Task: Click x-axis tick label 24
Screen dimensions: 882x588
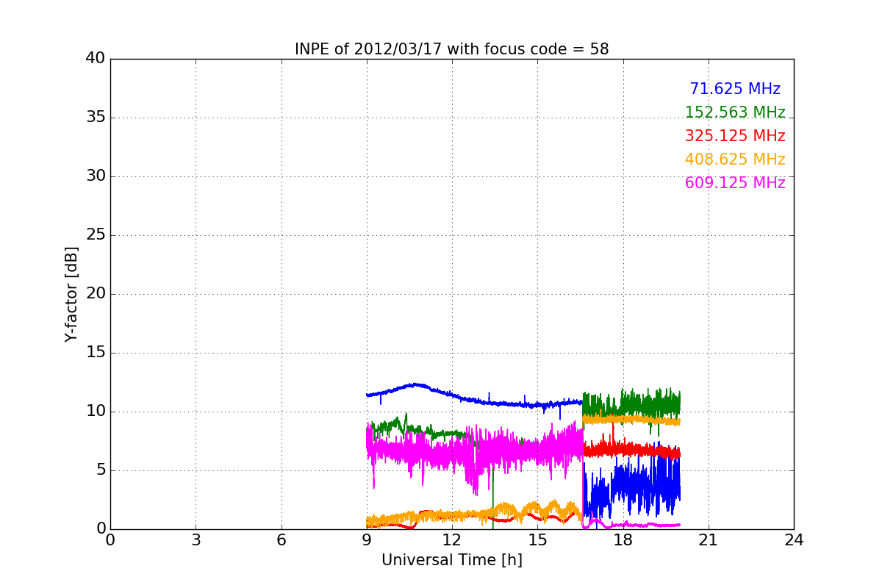Action: [x=794, y=539]
